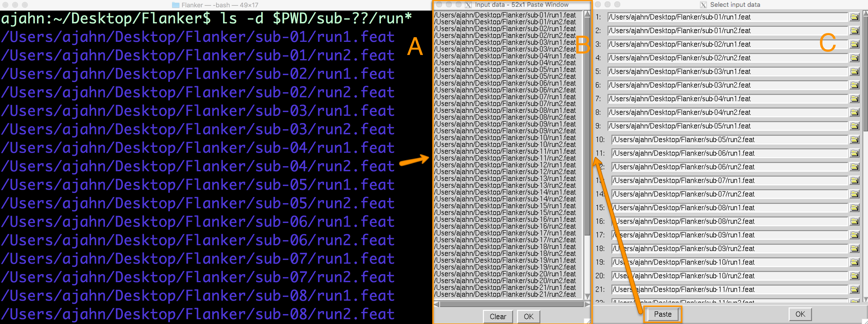This screenshot has width=868, height=324.
Task: Click sub-09/run1.feat line in Paste Window
Action: [505, 124]
